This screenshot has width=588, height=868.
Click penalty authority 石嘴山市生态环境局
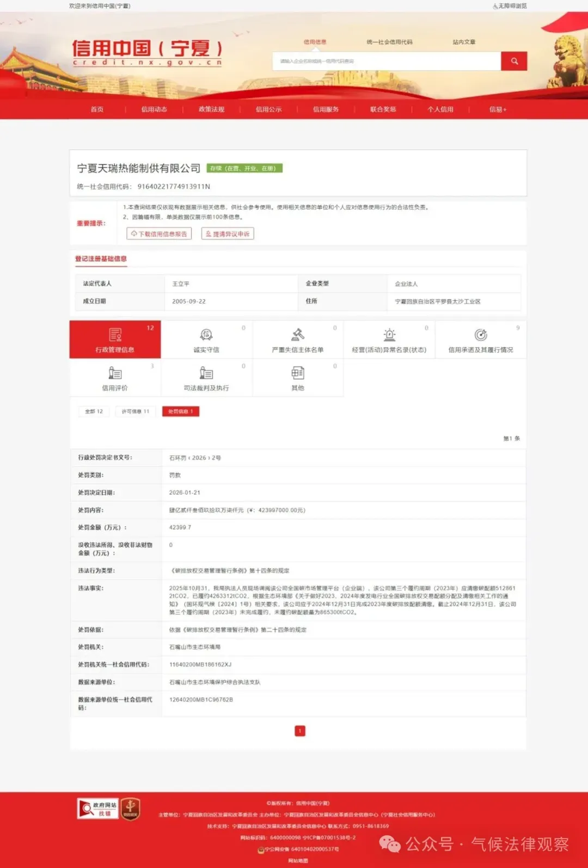tap(195, 647)
